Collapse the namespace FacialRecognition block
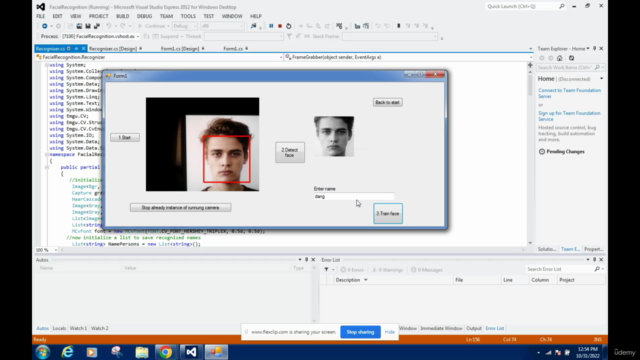Image resolution: width=640 pixels, height=360 pixels. click(47, 155)
